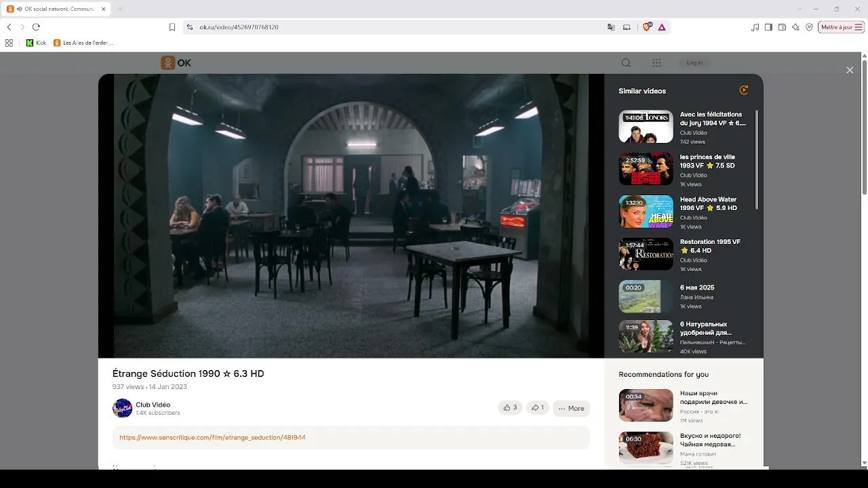Click the title Вкусно и недорого! Чайная медовая
The image size is (868, 488).
pyautogui.click(x=710, y=440)
